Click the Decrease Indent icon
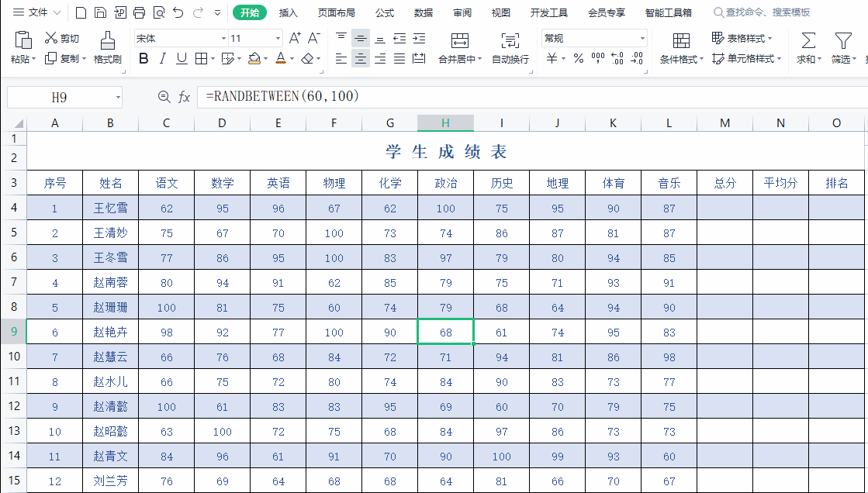The width and height of the screenshot is (868, 493). coord(399,38)
